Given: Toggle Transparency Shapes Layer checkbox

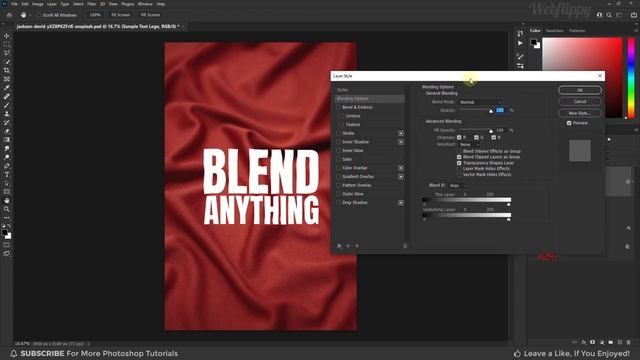Looking at the screenshot, I should [x=459, y=163].
